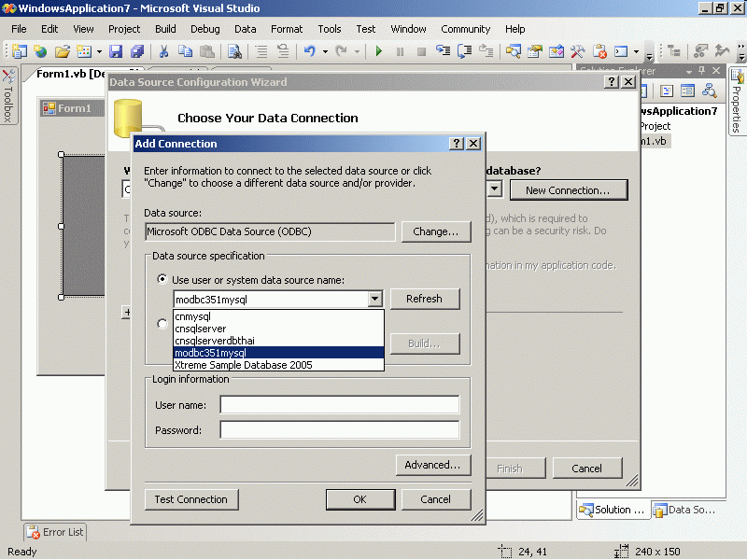Click the Advanced... button
The width and height of the screenshot is (747, 560).
pos(432,465)
